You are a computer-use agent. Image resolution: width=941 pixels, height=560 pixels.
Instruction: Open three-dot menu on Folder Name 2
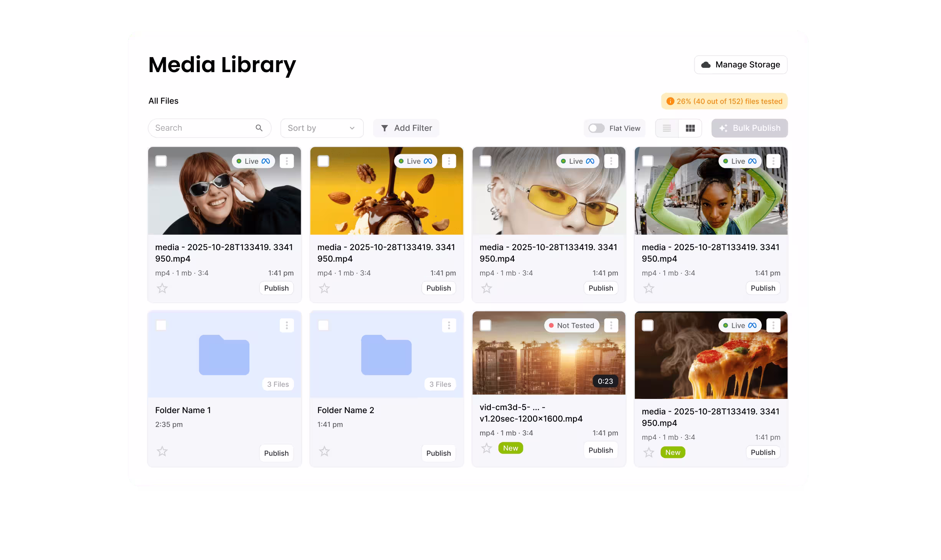[449, 325]
